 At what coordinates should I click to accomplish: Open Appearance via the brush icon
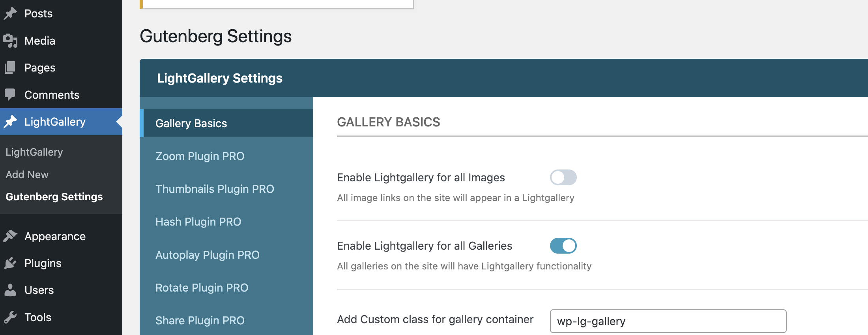click(11, 236)
